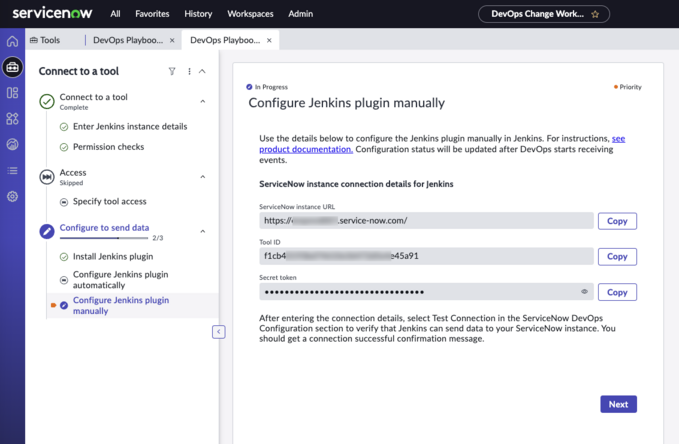This screenshot has height=444, width=679.
Task: Click the Next button
Action: (618, 404)
